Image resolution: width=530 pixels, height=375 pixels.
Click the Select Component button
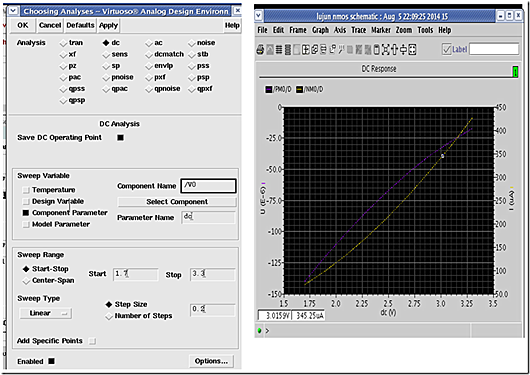[177, 202]
